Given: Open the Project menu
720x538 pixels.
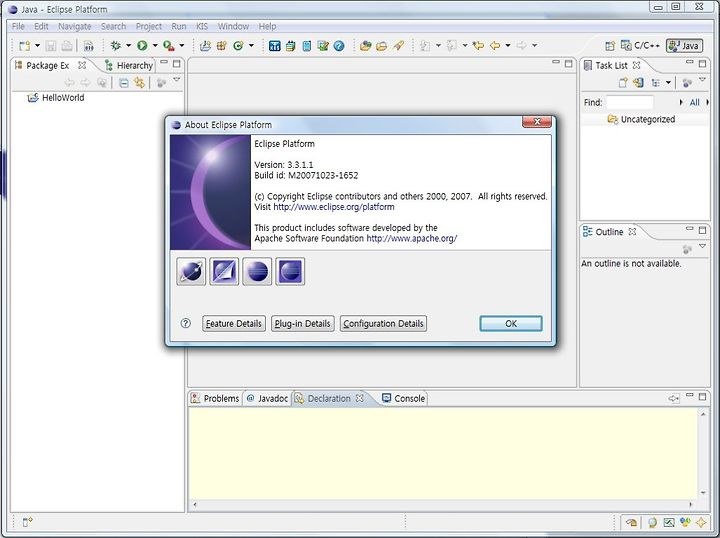Looking at the screenshot, I should coord(148,26).
